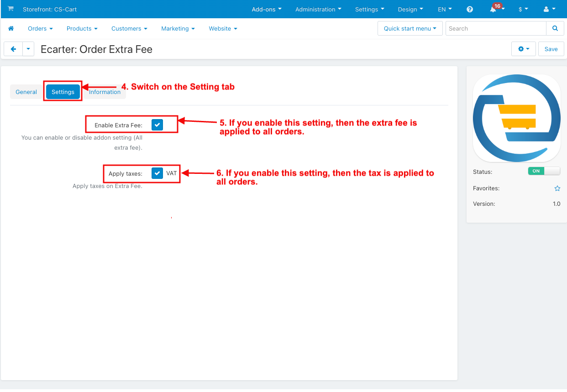Open the EN language selector
The width and height of the screenshot is (567, 392).
[x=445, y=9]
